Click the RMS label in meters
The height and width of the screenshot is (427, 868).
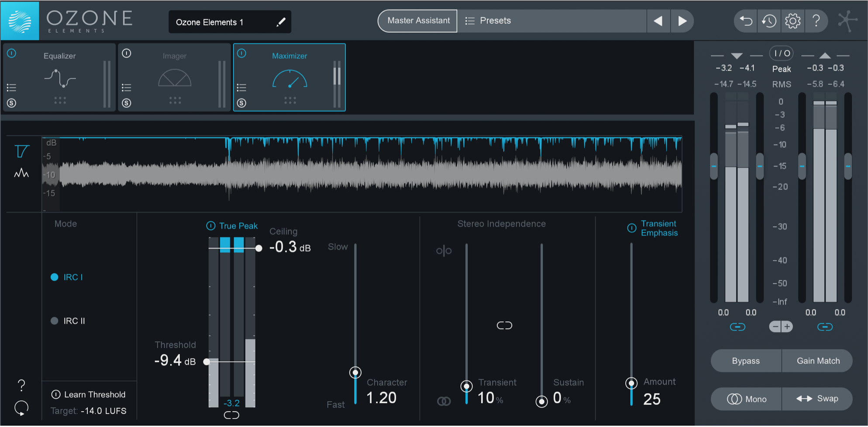click(782, 84)
